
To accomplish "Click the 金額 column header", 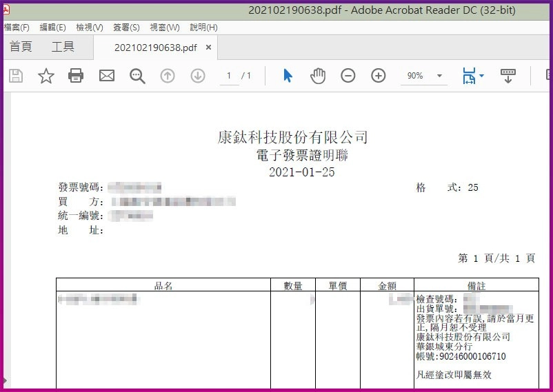I will point(388,285).
